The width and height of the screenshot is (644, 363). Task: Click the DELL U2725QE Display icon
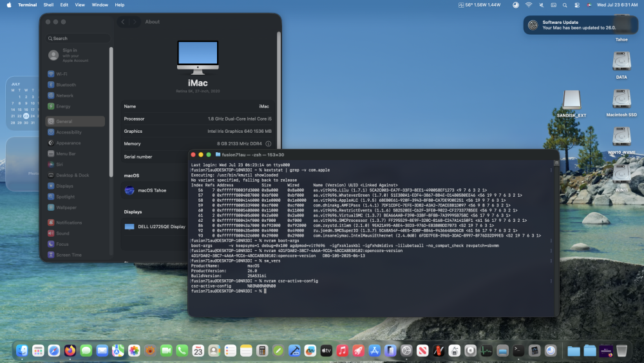coord(129,226)
